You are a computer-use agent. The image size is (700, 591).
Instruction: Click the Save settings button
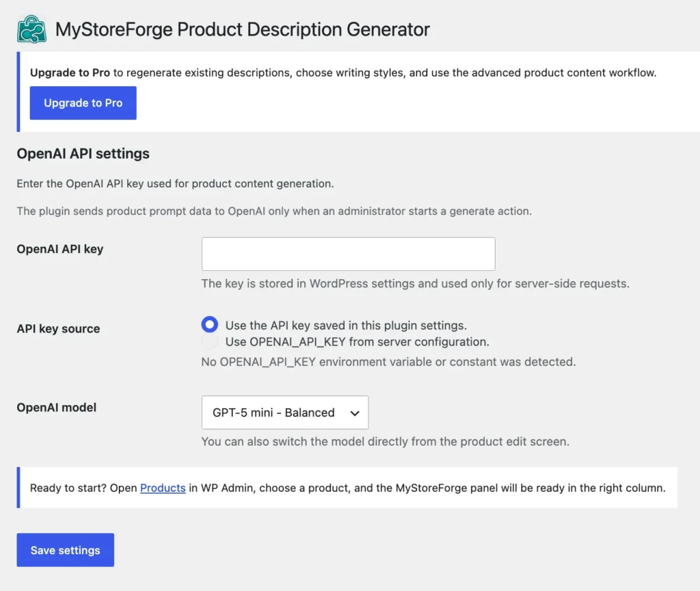pyautogui.click(x=66, y=550)
